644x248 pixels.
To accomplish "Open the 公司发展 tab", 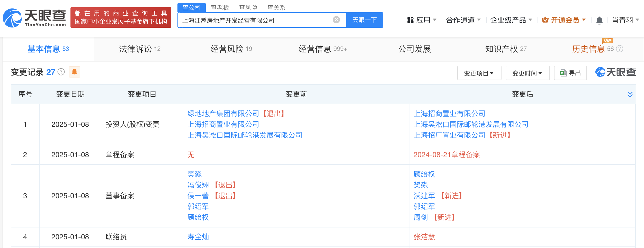I will pyautogui.click(x=415, y=49).
